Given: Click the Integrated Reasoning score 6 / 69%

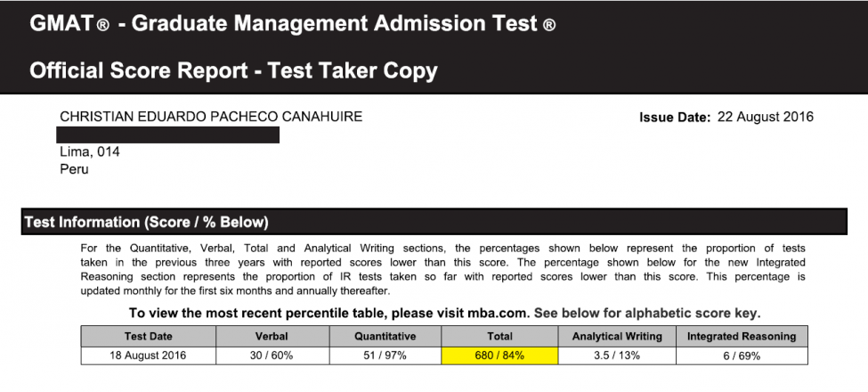Looking at the screenshot, I should click(x=742, y=355).
